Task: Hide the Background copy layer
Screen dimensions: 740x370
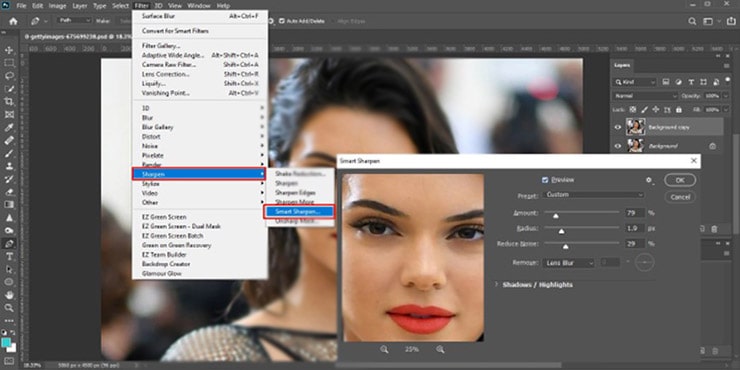Action: 618,127
